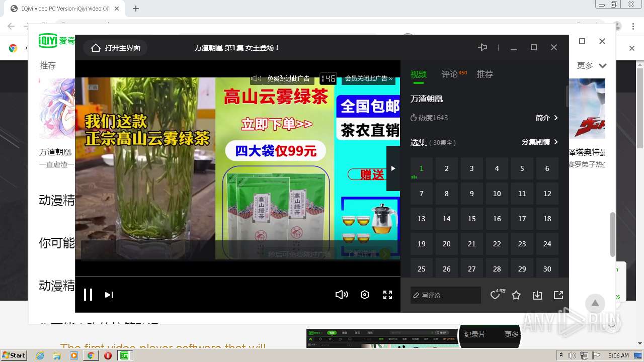Select episode 2
The image size is (644, 362).
point(447,168)
